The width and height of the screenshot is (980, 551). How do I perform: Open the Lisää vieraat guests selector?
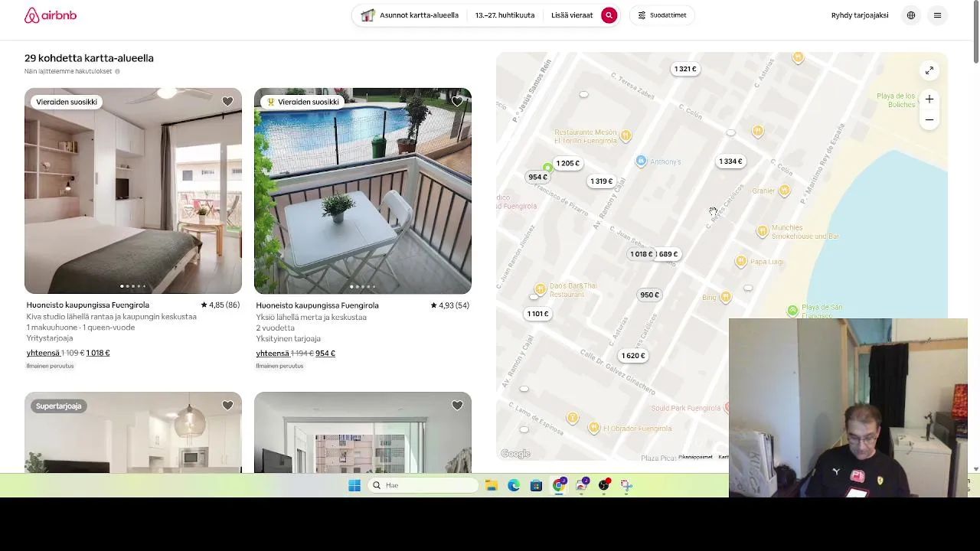(572, 15)
